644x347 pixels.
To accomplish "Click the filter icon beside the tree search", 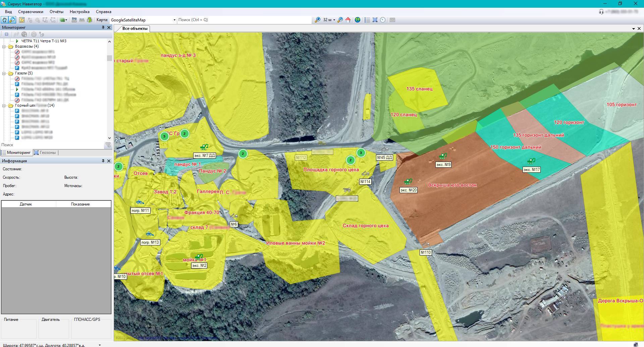I will [108, 145].
